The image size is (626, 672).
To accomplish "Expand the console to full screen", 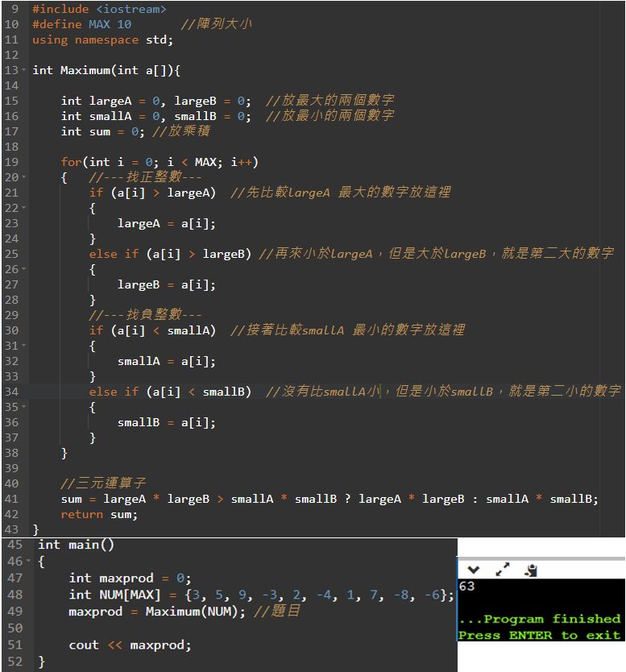I will pos(502,570).
